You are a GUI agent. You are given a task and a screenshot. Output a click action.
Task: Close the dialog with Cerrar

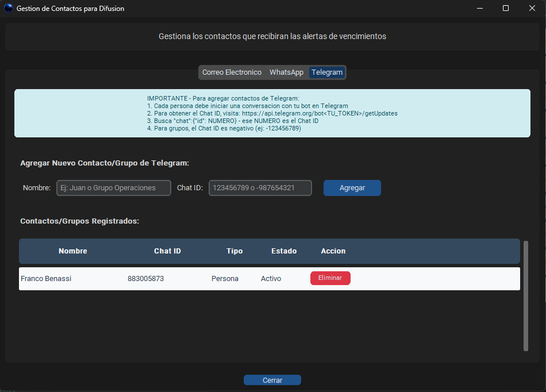click(272, 380)
